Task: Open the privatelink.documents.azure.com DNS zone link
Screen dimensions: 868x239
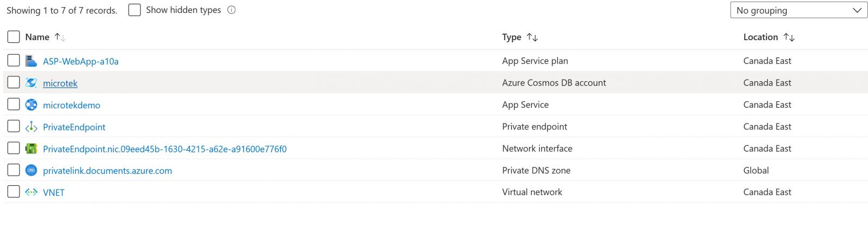Action: (107, 171)
